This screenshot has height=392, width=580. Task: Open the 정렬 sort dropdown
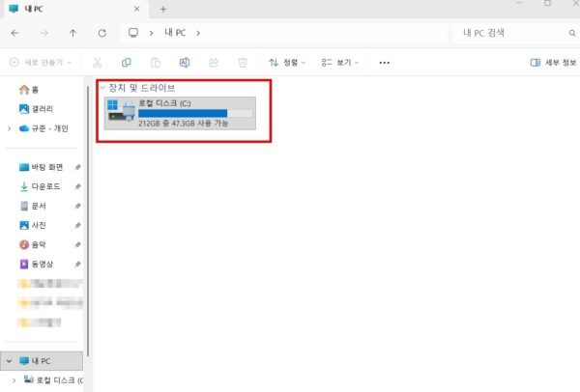tap(287, 63)
